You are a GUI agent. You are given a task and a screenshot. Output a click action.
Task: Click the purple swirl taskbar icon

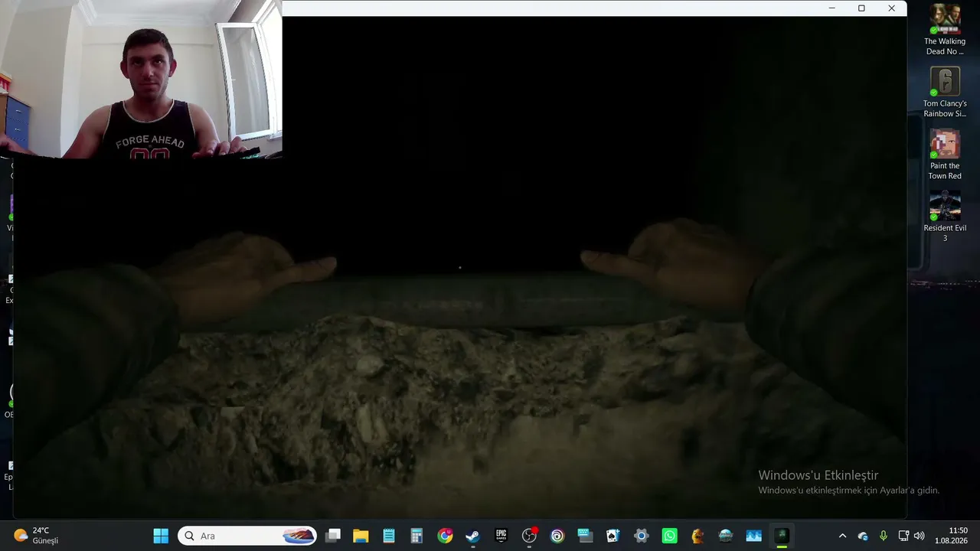pyautogui.click(x=557, y=536)
